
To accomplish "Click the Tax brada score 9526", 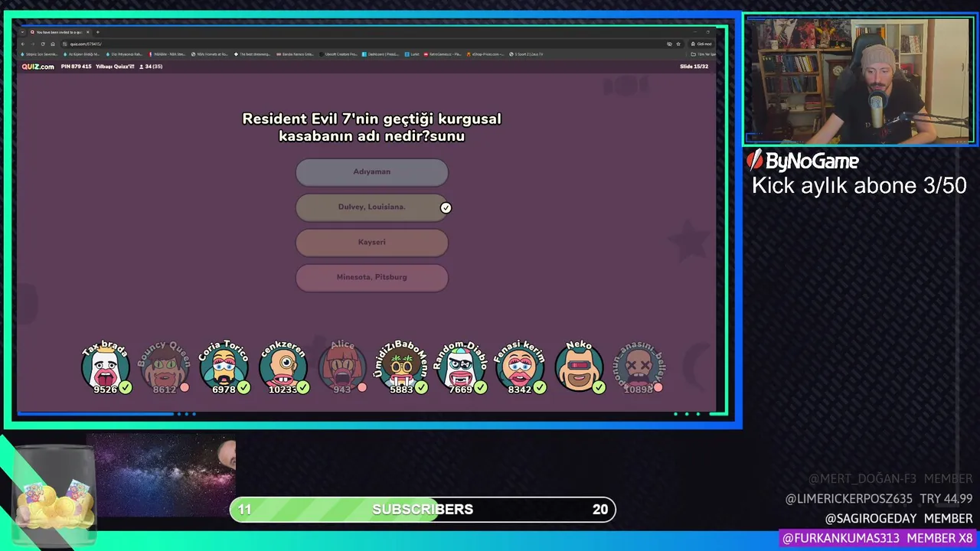I will click(x=105, y=390).
